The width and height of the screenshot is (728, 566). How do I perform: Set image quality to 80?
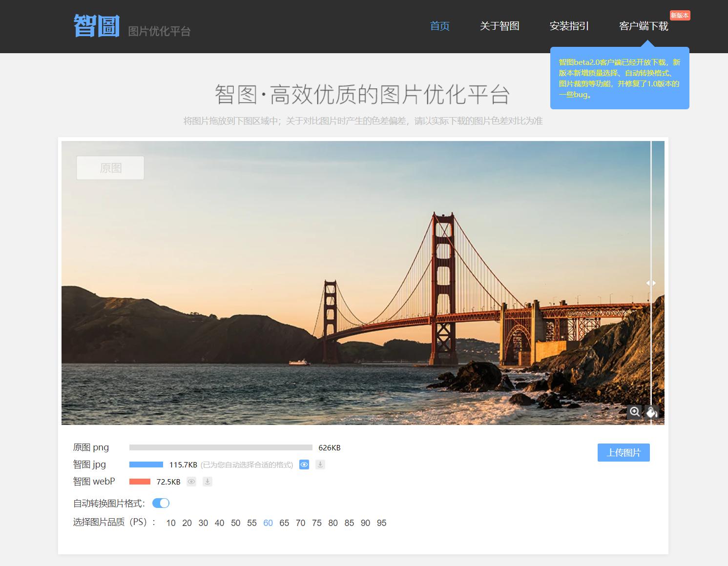333,523
